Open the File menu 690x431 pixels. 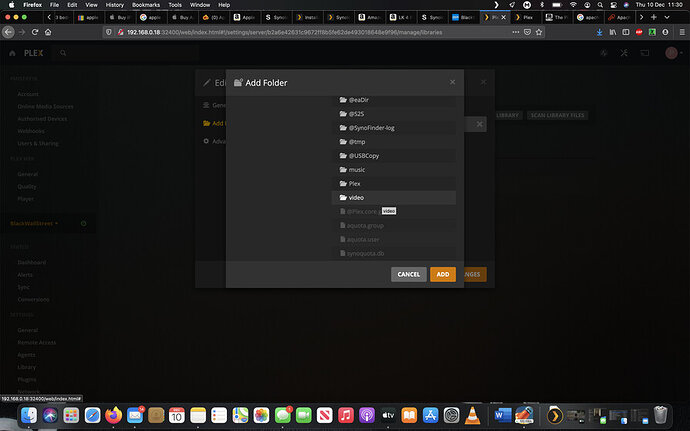(x=55, y=5)
